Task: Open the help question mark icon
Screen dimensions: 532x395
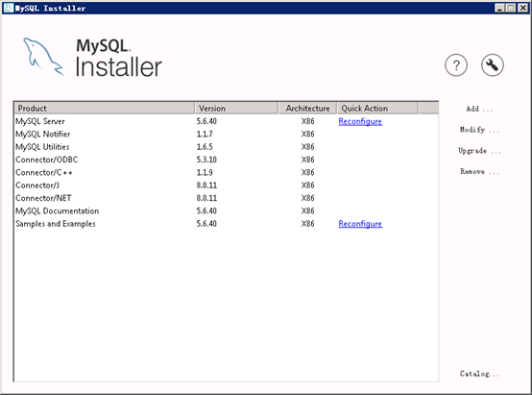Action: (x=456, y=64)
